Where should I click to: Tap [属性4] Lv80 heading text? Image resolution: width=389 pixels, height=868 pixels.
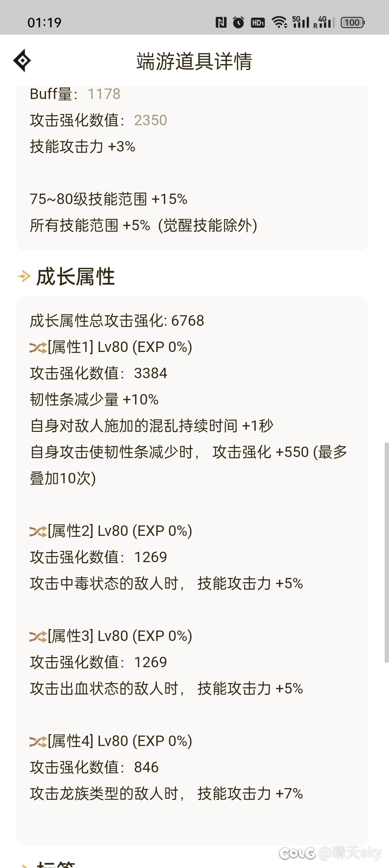[x=120, y=741]
